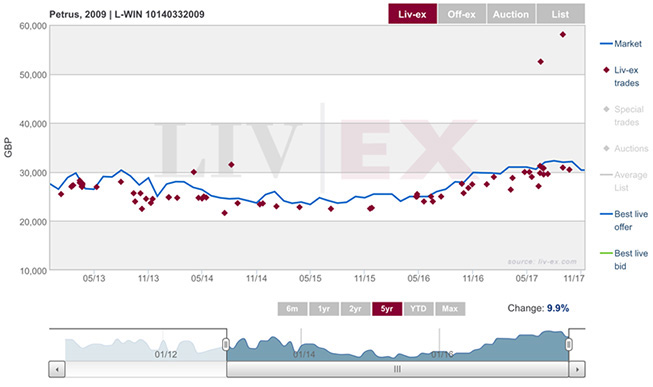Grab the left range handle of navigator
653x387 pixels.
tap(226, 345)
